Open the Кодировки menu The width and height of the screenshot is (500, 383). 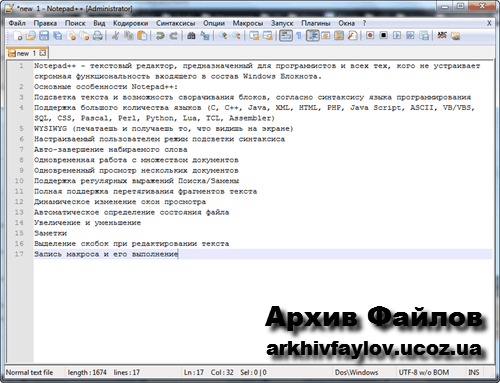pos(130,23)
